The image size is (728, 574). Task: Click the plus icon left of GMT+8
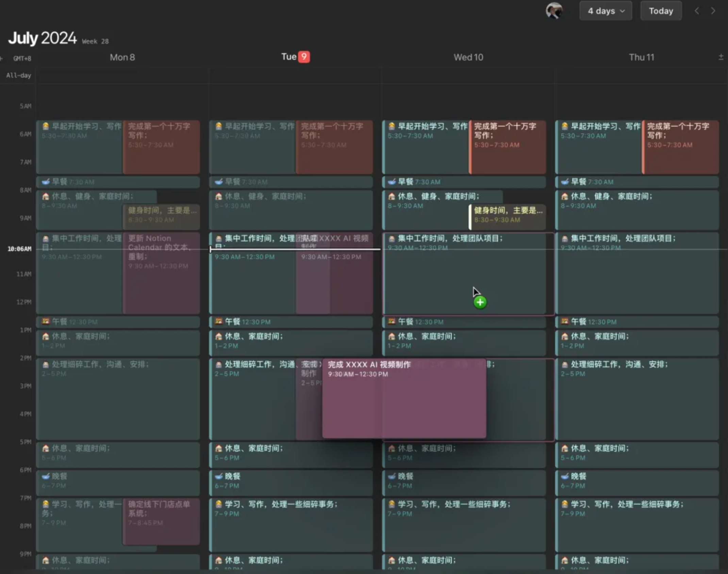[x=2, y=58]
